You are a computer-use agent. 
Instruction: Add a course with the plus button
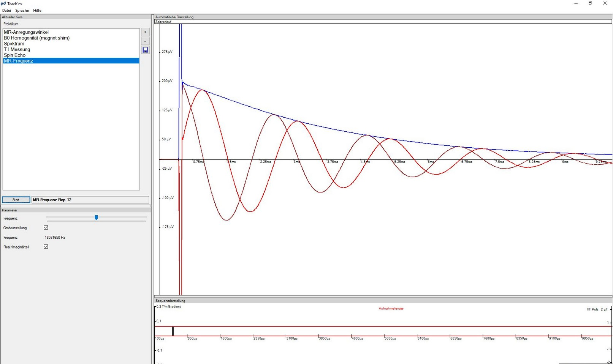(145, 32)
